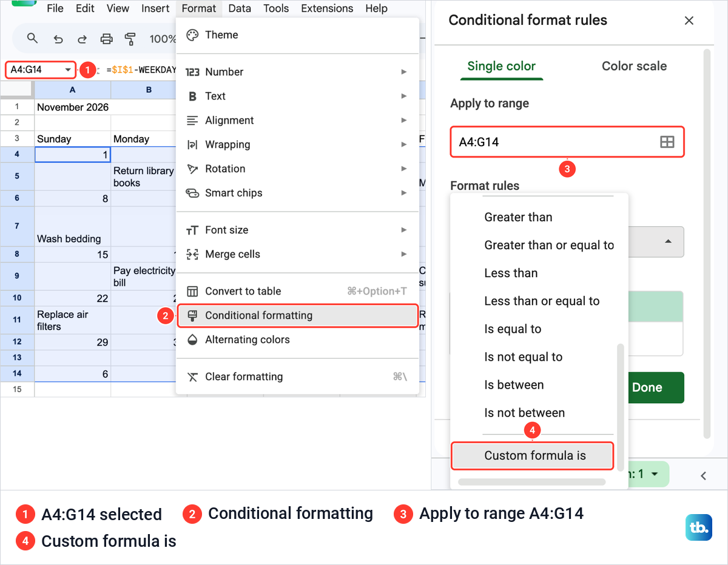Click the condition list horizontal scrollbar

click(532, 482)
